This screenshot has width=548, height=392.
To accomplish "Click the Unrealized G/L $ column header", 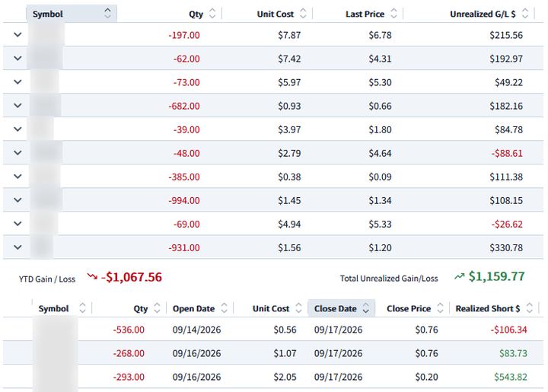I will point(483,14).
